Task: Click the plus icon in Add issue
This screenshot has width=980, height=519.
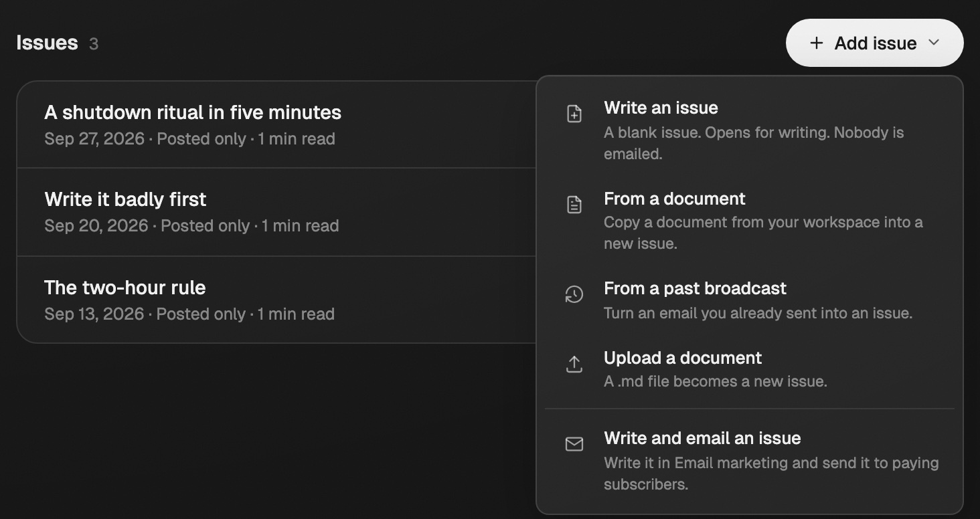Action: (816, 43)
